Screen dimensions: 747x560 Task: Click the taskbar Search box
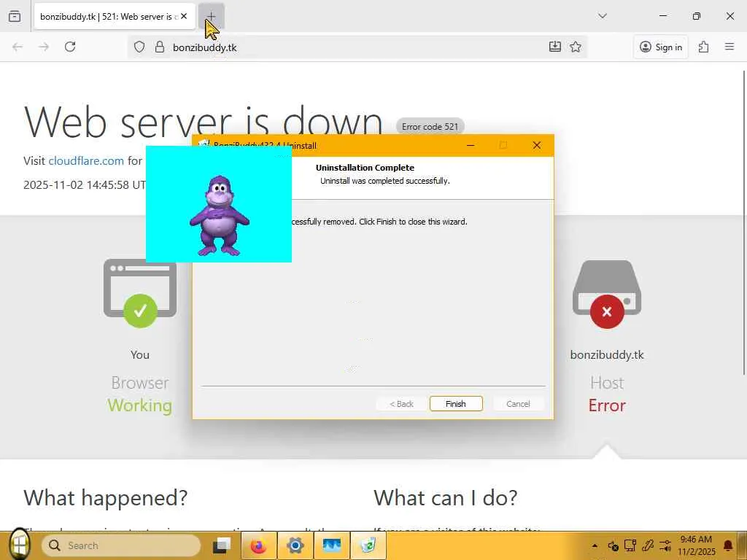(x=121, y=545)
